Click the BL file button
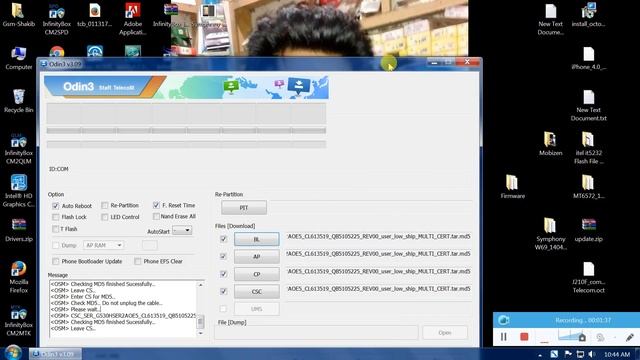 pyautogui.click(x=256, y=239)
